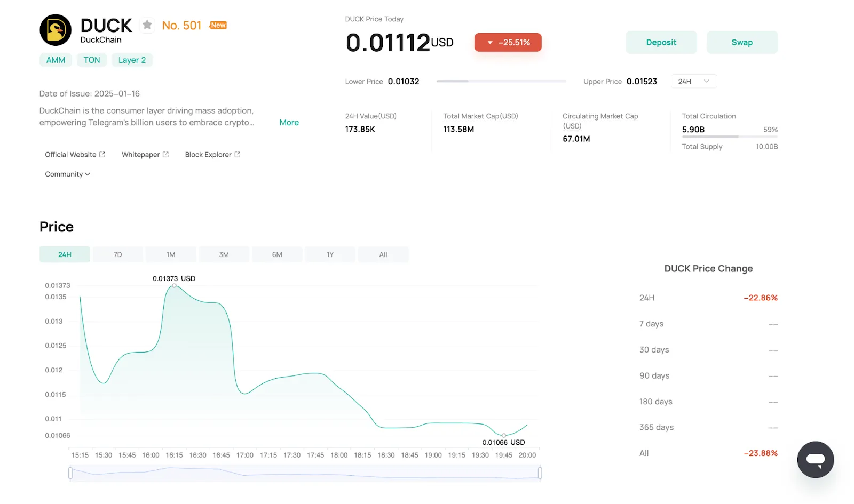Switch to the 3M chart tab
Viewport: 854px width, 504px height.
[224, 254]
